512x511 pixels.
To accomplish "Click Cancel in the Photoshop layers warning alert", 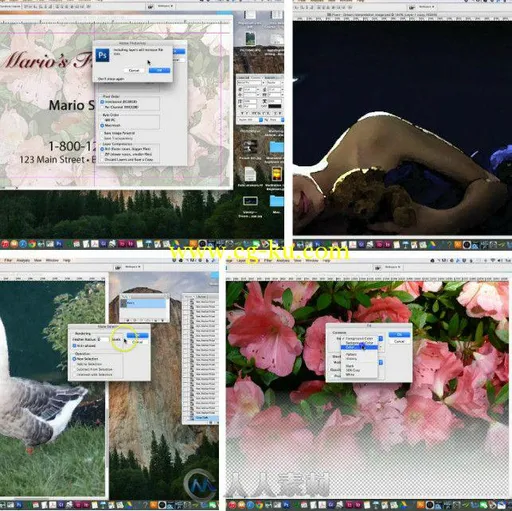I will click(134, 70).
